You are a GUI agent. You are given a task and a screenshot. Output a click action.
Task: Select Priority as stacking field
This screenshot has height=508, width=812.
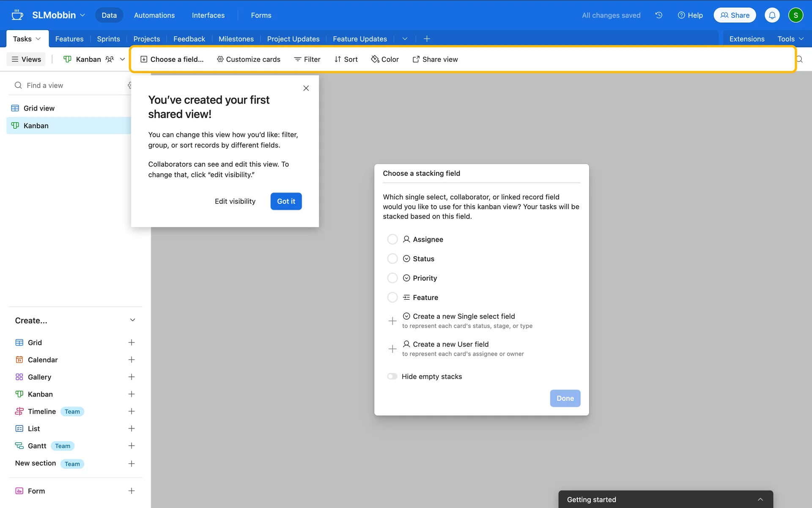[x=392, y=278]
